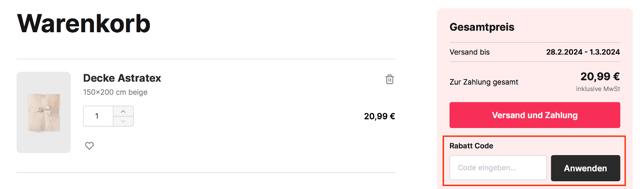The width and height of the screenshot is (644, 189).
Task: Focus the Code eingeben discount field
Action: tap(498, 168)
